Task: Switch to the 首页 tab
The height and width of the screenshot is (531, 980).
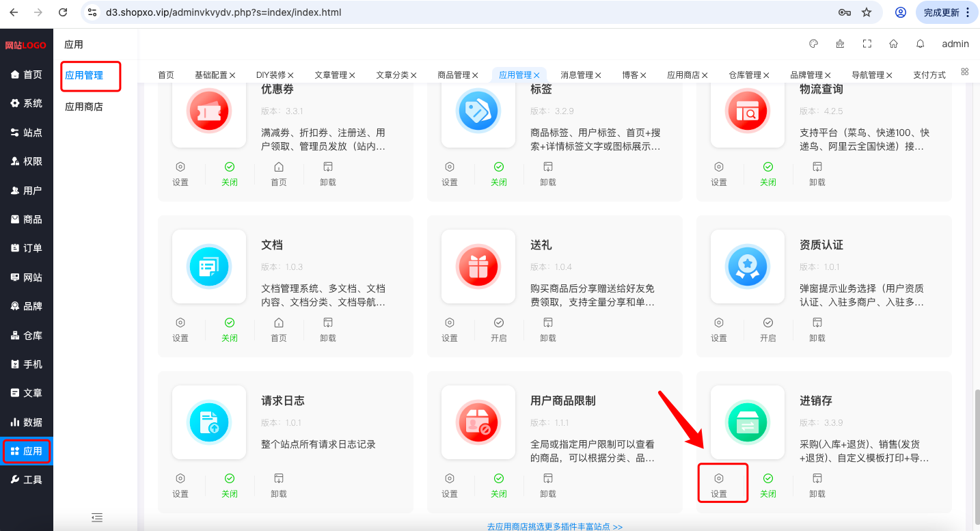Action: tap(166, 75)
